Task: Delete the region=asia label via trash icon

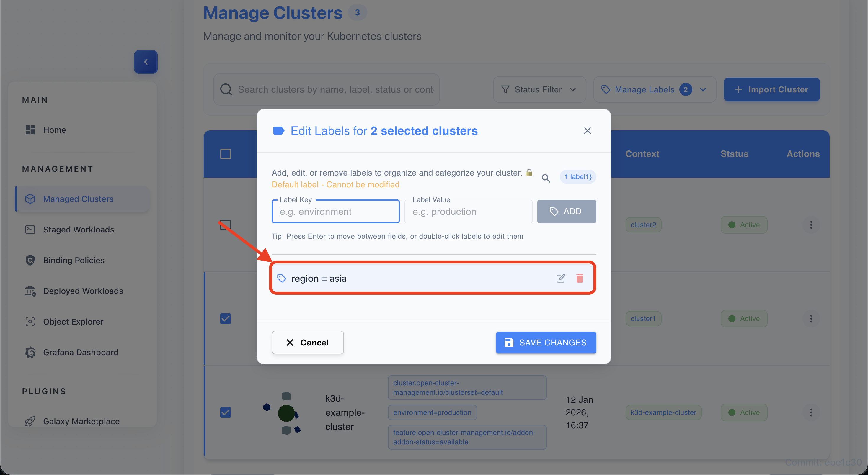Action: pyautogui.click(x=580, y=278)
